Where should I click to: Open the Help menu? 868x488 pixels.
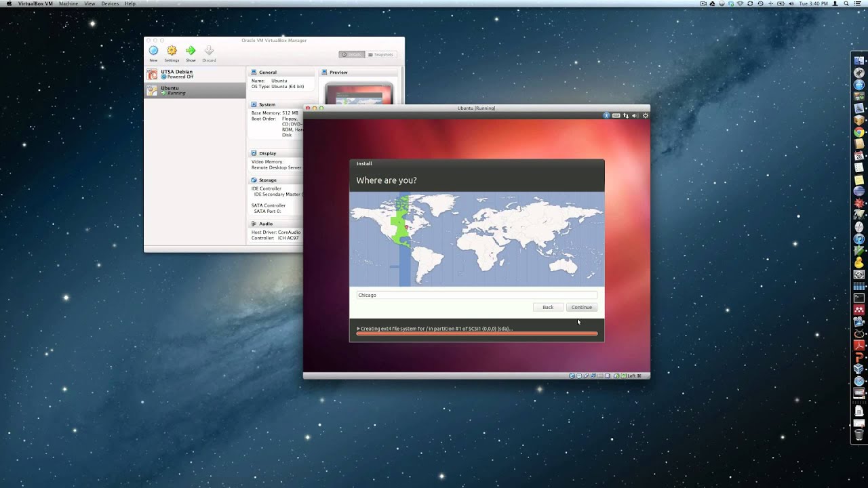point(130,3)
